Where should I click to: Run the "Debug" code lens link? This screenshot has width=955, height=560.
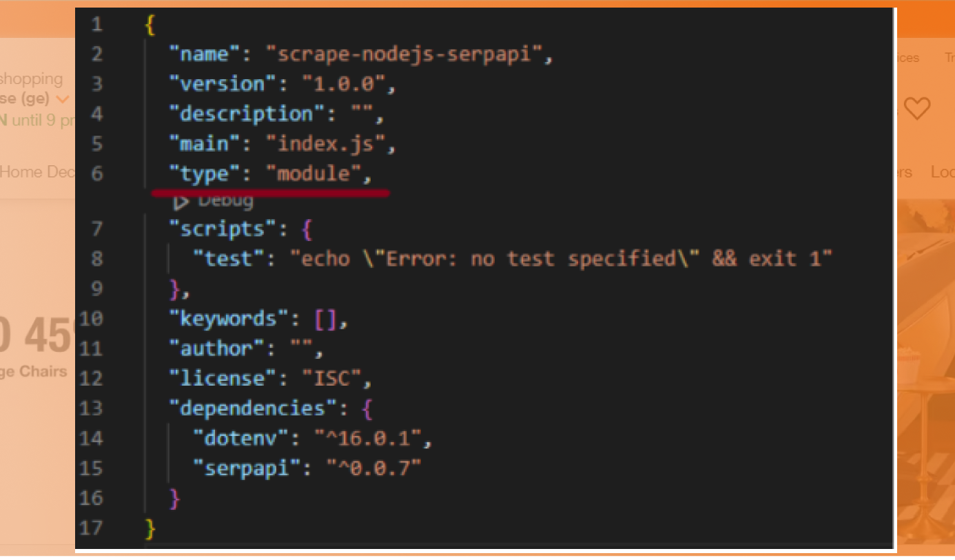(225, 200)
